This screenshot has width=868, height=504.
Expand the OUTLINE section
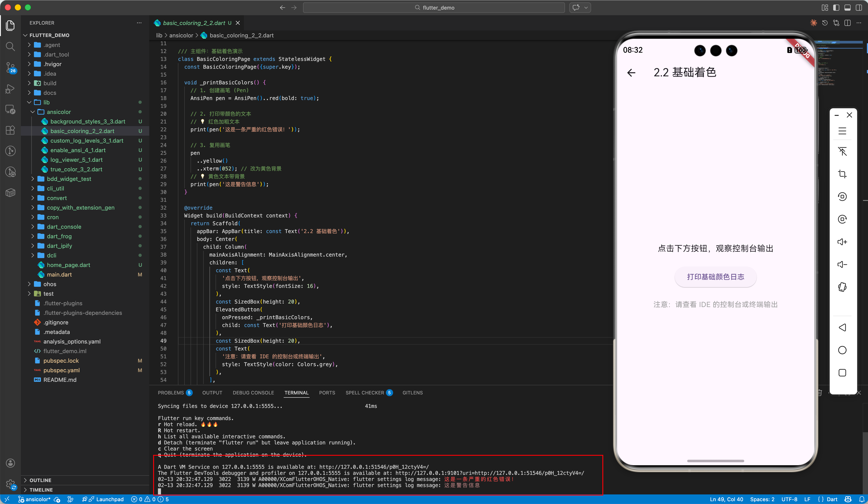[40, 480]
